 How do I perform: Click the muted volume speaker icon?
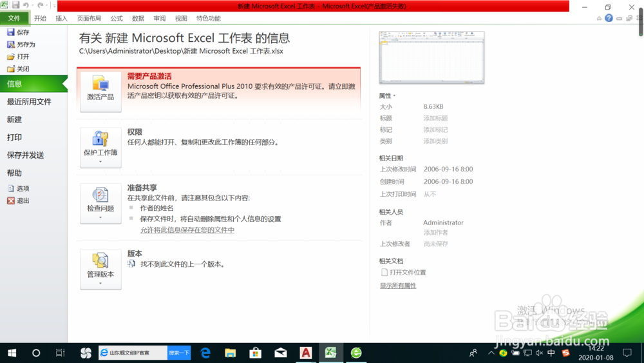click(539, 353)
